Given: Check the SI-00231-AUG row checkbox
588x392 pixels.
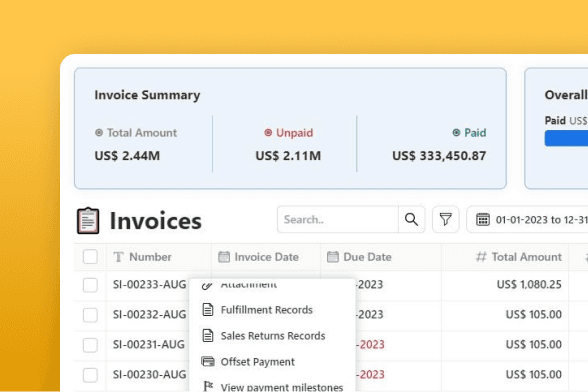Looking at the screenshot, I should pyautogui.click(x=90, y=345).
